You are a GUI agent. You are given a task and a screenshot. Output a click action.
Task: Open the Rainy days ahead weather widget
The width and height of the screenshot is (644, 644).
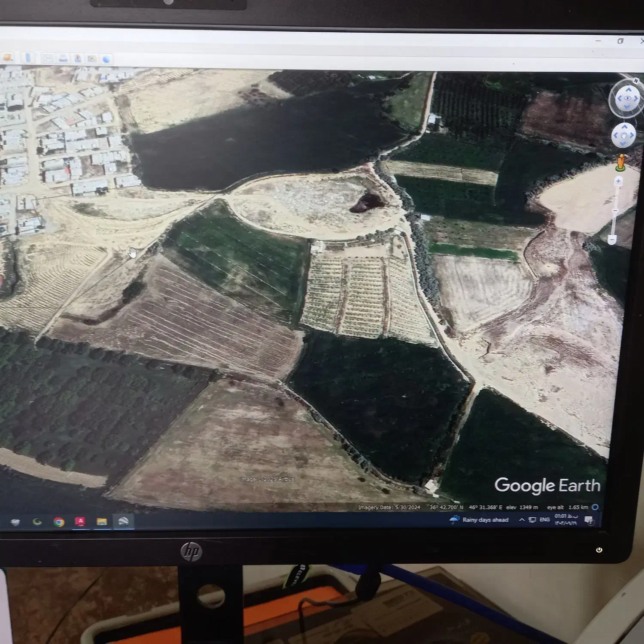click(479, 520)
